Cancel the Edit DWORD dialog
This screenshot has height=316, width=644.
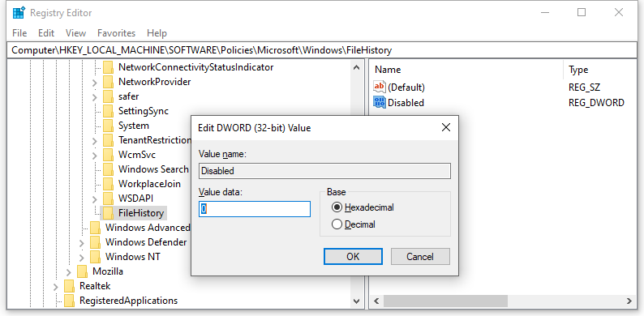click(x=420, y=257)
